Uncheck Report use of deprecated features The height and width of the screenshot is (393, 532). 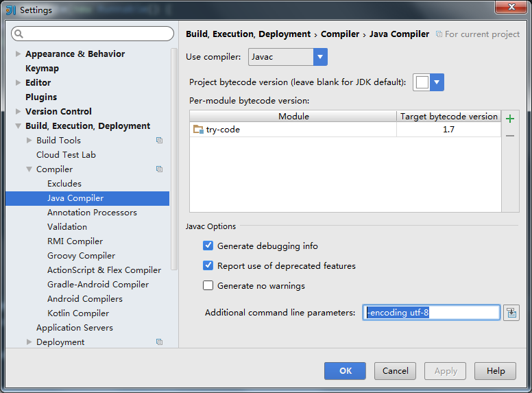pyautogui.click(x=208, y=265)
